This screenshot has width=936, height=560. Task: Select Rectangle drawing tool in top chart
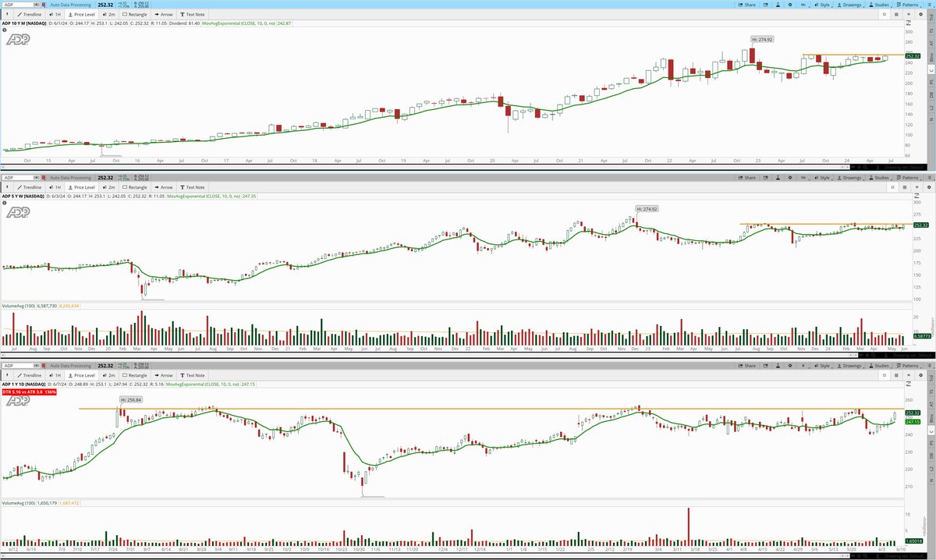[x=134, y=14]
